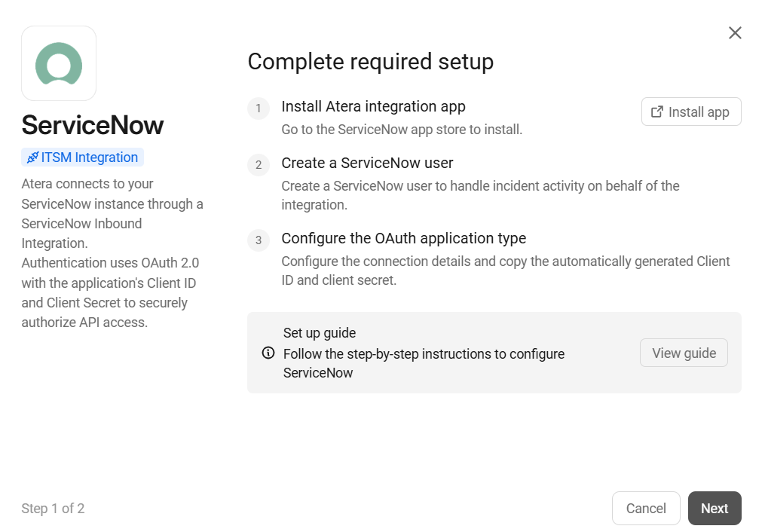
Task: Click the Set up guide title
Action: [x=320, y=332]
